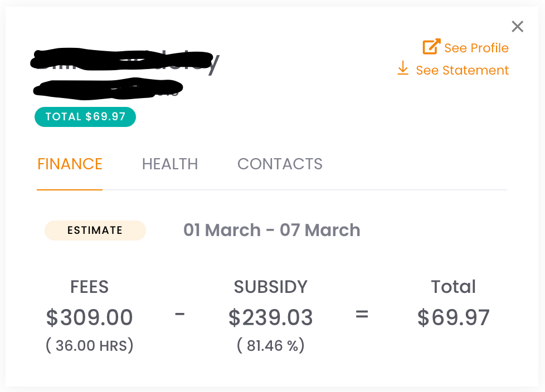Switch to the HEALTH tab

170,164
